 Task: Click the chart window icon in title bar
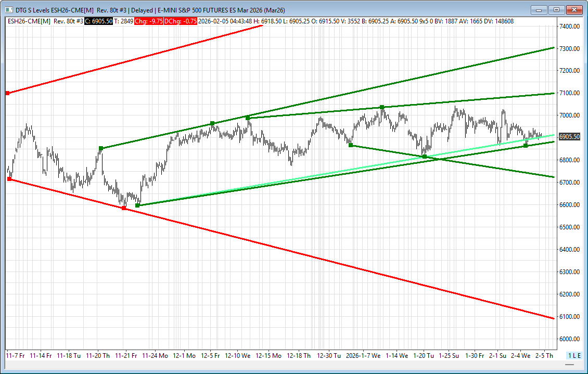[x=6, y=9]
